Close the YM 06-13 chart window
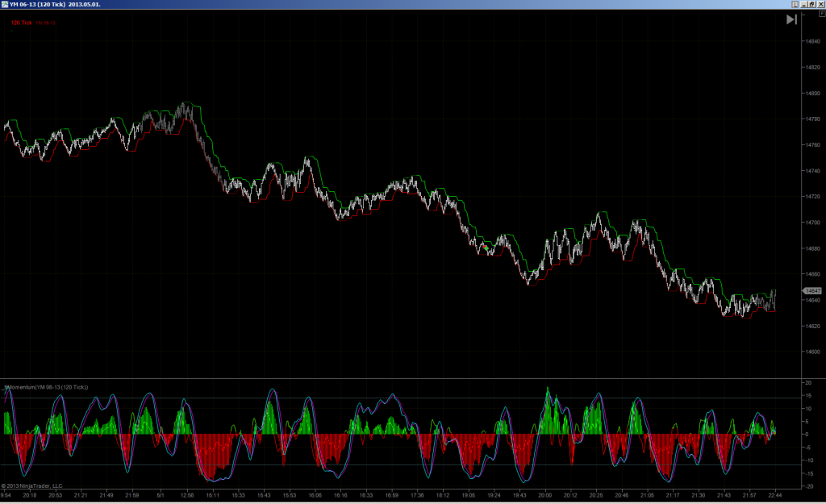This screenshot has width=826, height=504. (820, 4)
